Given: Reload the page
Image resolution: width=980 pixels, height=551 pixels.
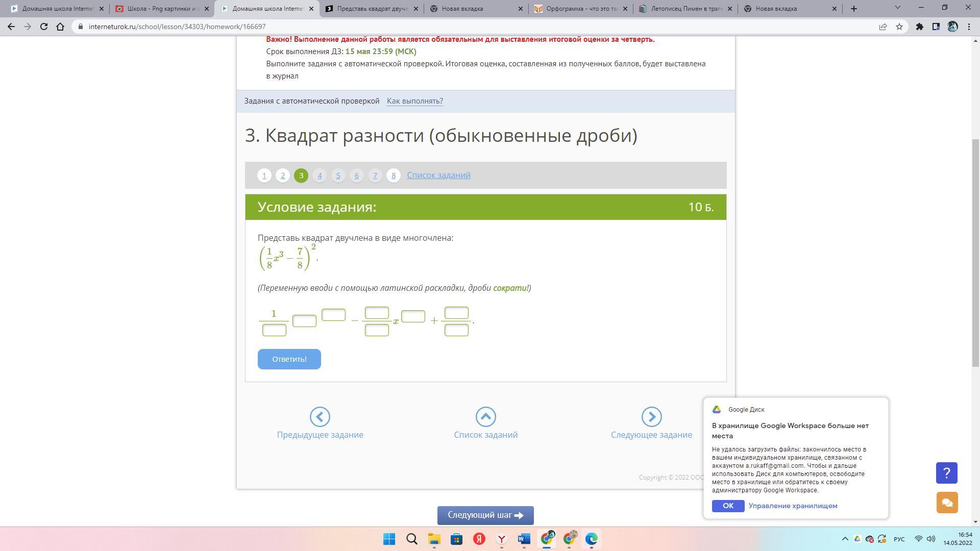Looking at the screenshot, I should (44, 27).
